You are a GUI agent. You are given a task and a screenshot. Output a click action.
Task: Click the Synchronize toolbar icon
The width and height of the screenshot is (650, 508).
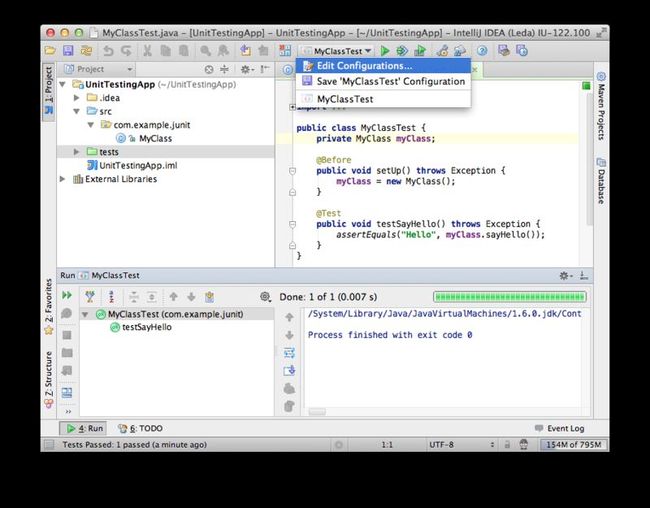(86, 51)
